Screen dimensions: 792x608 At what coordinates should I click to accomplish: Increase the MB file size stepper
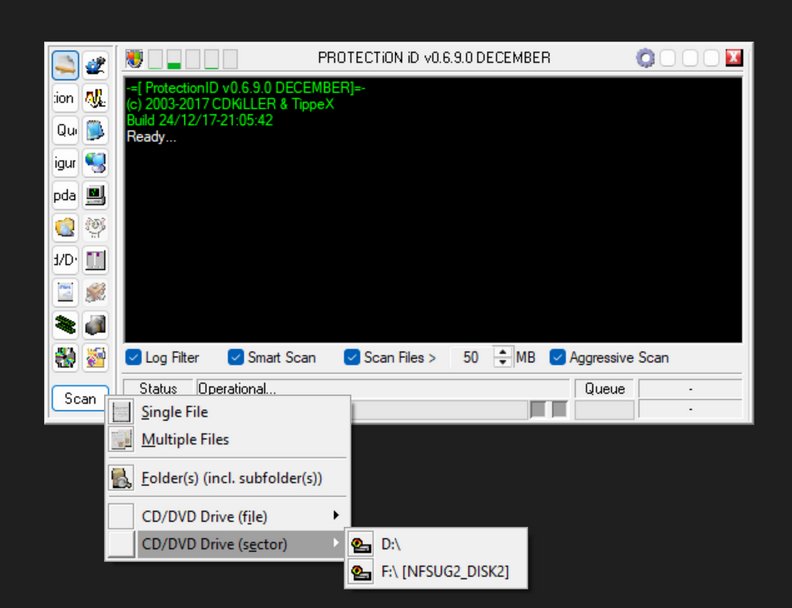503,352
